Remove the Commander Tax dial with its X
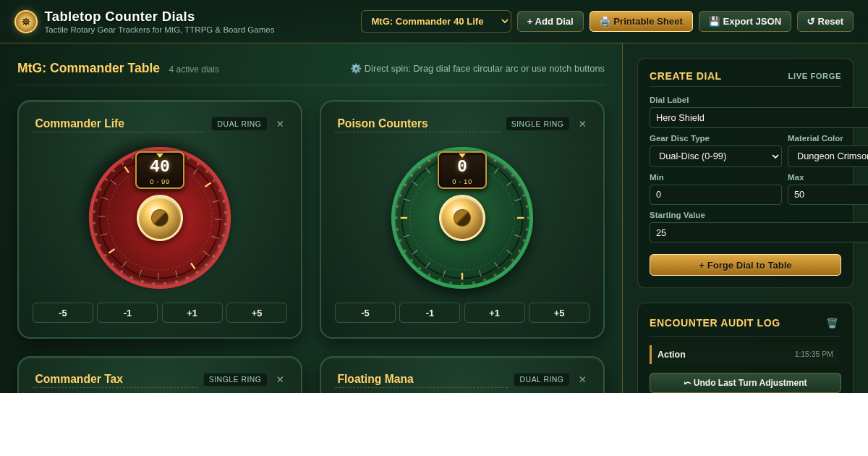The image size is (868, 456). pyautogui.click(x=280, y=379)
